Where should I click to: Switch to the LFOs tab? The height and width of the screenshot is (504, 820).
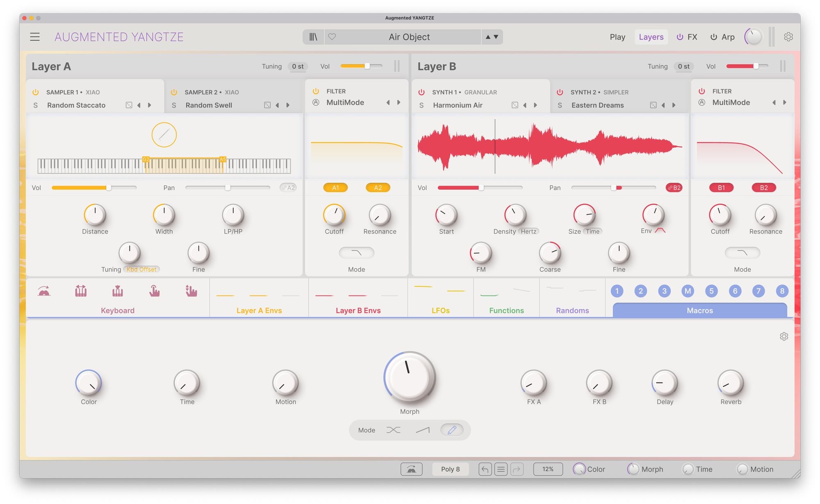(440, 310)
